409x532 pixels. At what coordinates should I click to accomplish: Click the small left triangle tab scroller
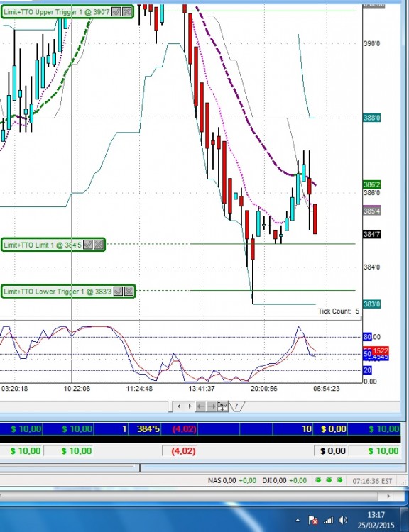[x=179, y=406]
